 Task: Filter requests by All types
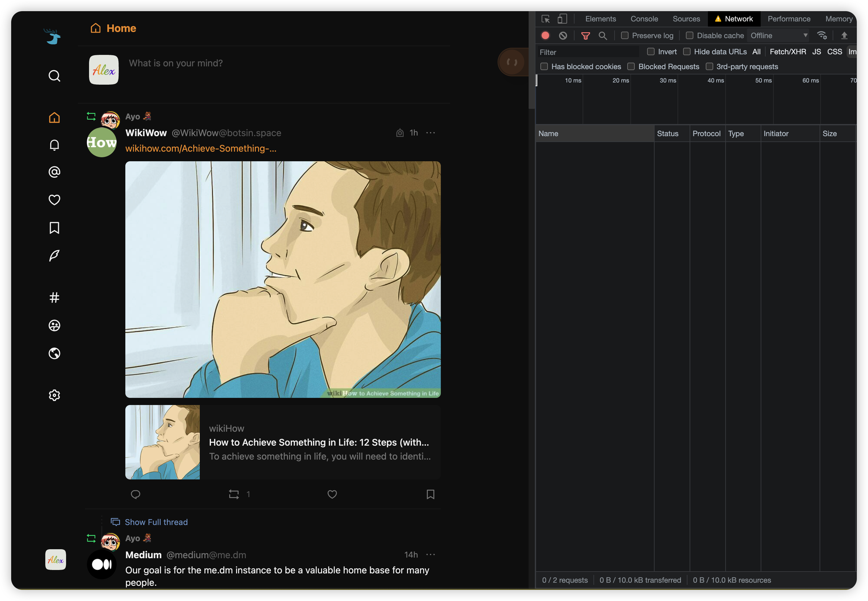tap(756, 51)
